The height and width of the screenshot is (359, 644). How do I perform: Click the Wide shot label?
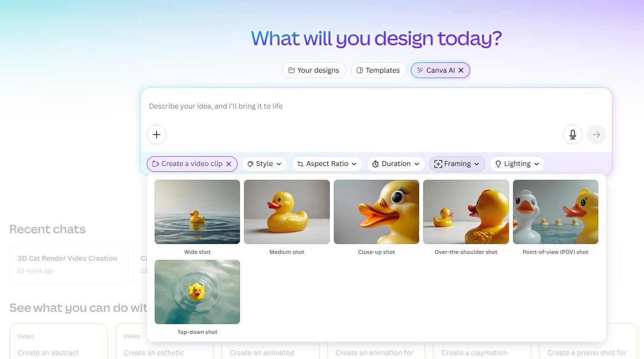pos(197,252)
